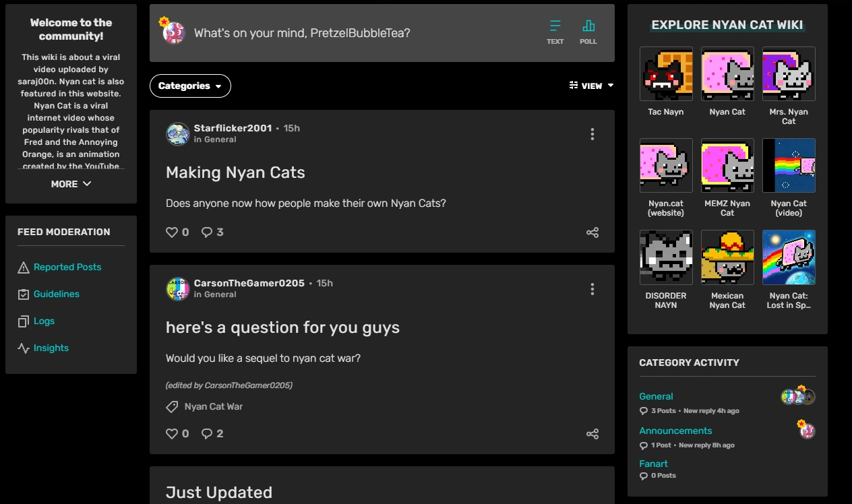This screenshot has height=504, width=852.
Task: Open the Making Nyan Cats post title
Action: pos(235,172)
